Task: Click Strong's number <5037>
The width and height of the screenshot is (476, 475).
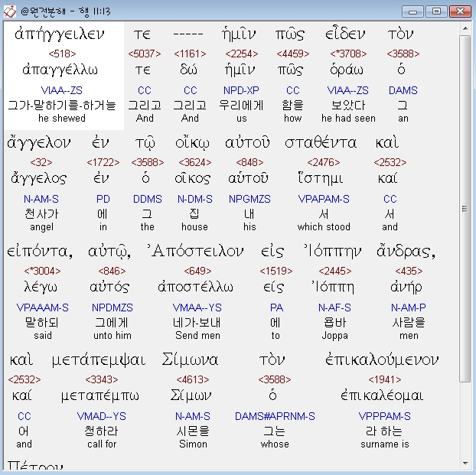Action: click(x=145, y=54)
